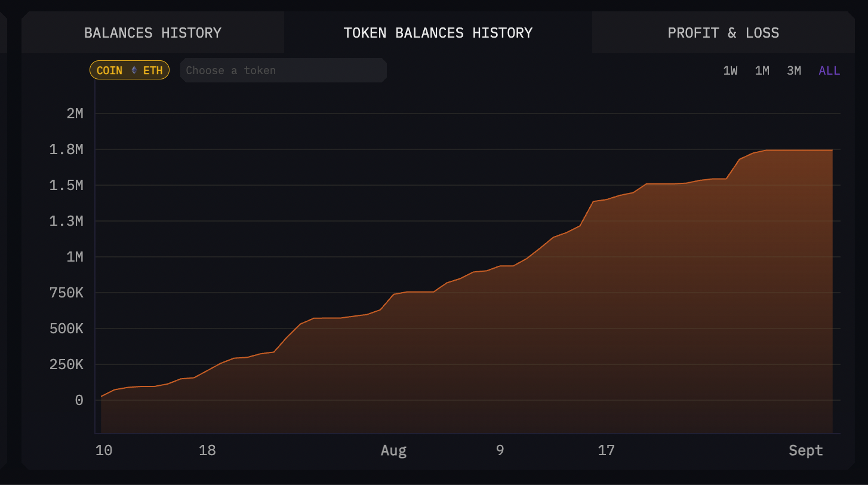Click the '750K' gridline label
This screenshot has width=868, height=485.
67,293
